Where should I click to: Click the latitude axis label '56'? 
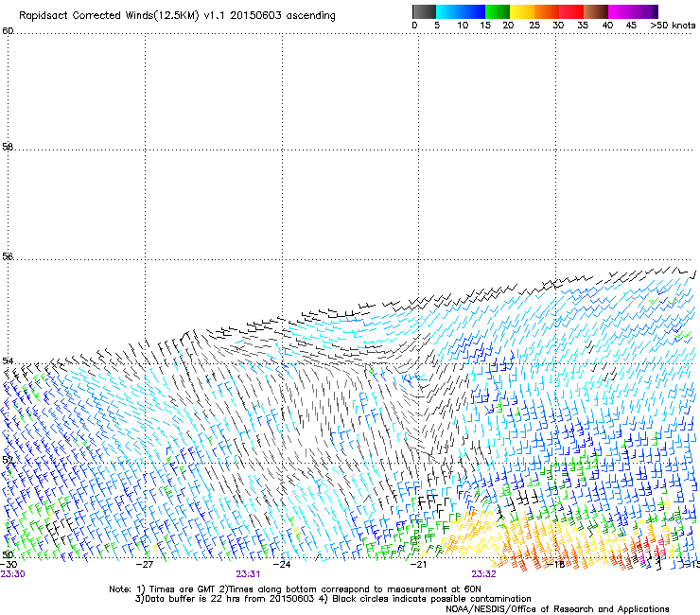[x=8, y=256]
